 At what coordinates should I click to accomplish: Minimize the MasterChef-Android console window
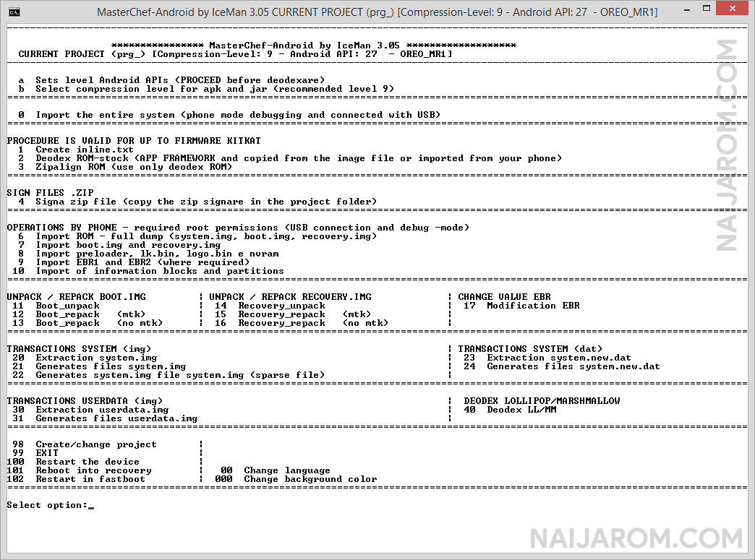(686, 9)
